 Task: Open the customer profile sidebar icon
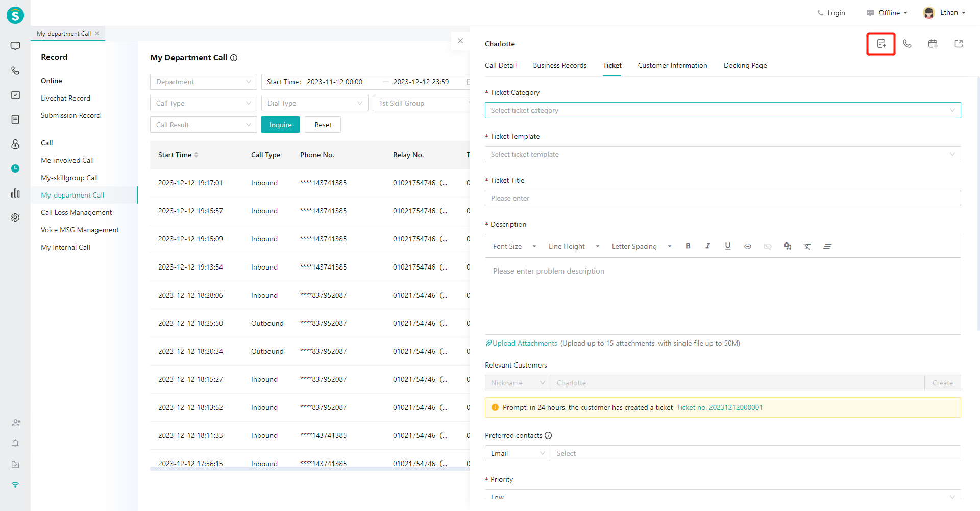coord(15,144)
